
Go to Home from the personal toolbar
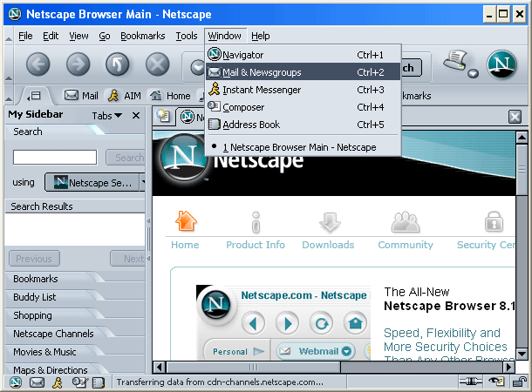coord(170,96)
